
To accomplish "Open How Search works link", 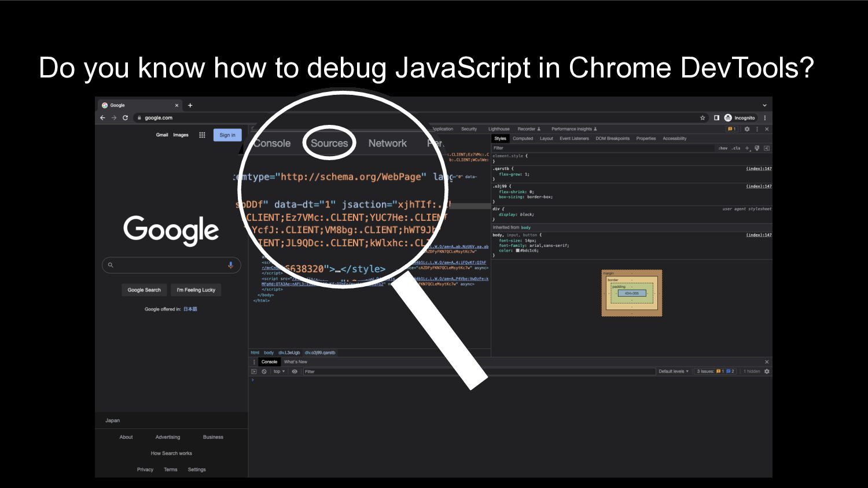I will [171, 453].
